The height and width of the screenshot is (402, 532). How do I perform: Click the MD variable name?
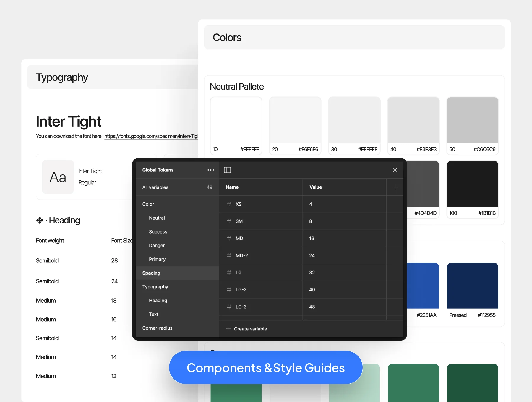pyautogui.click(x=239, y=238)
